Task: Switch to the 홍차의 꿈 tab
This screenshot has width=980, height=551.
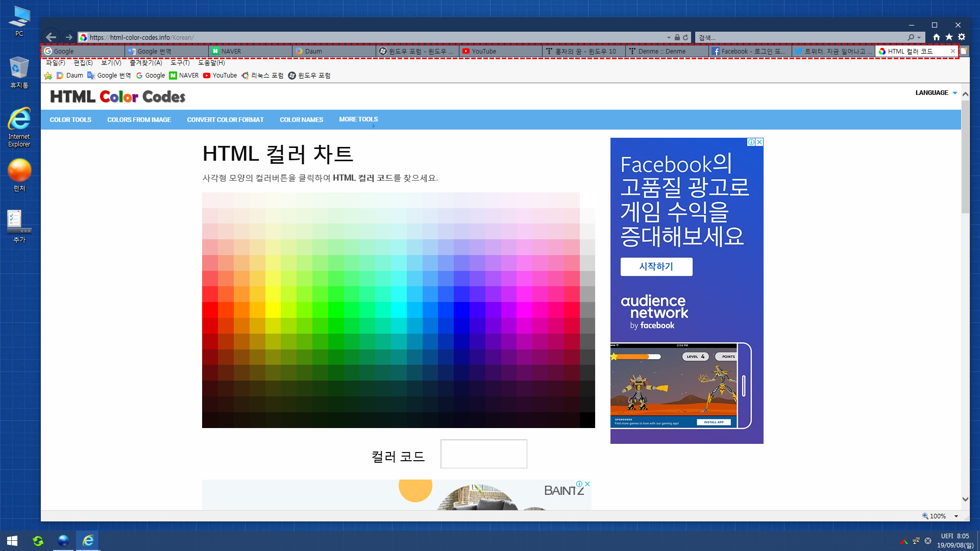Action: point(584,51)
